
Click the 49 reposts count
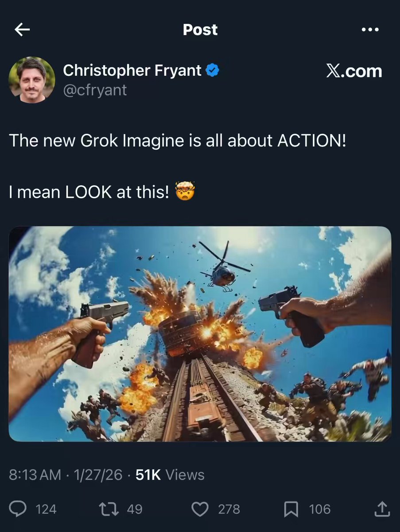pos(135,509)
